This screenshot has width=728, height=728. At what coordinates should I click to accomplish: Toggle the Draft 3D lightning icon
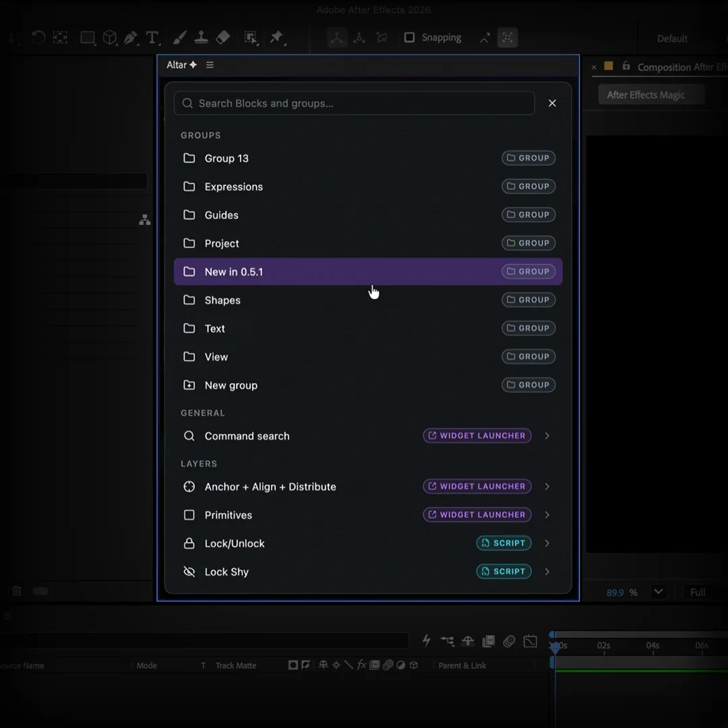[x=427, y=641]
